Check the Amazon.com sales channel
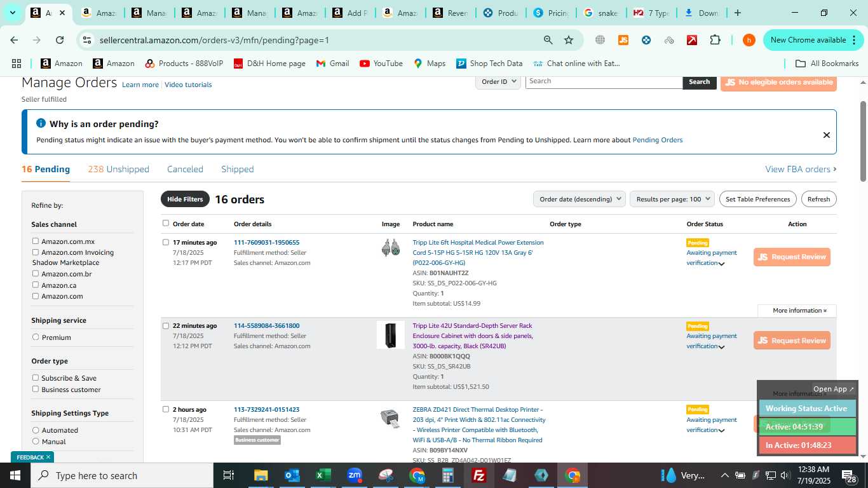Viewport: 868px width, 488px height. [36, 295]
